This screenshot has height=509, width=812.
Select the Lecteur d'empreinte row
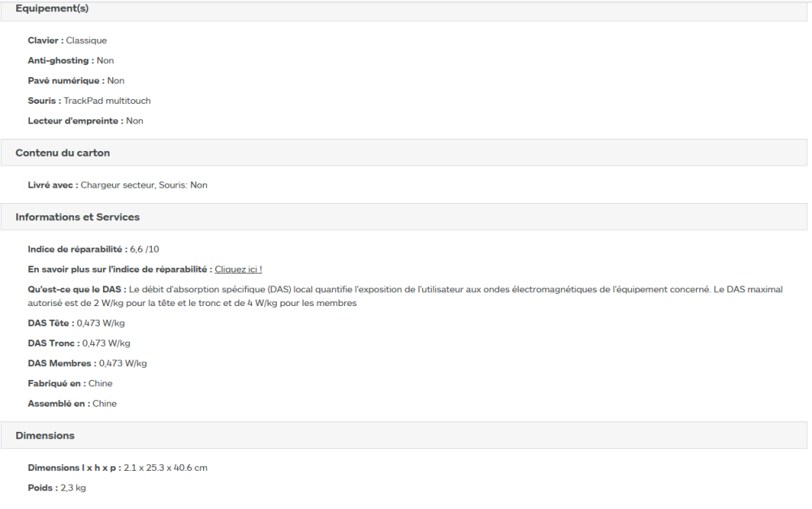(85, 121)
